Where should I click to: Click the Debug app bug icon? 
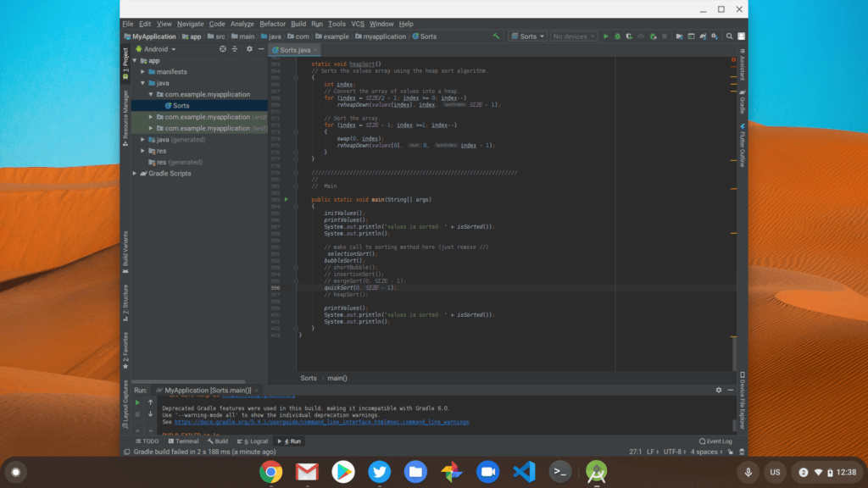point(617,36)
